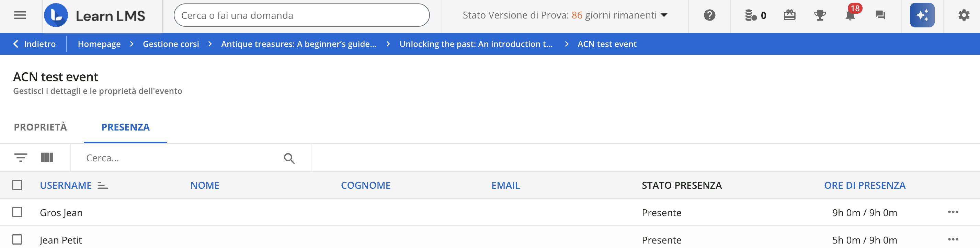Open row actions for Jean Petit
Image resolution: width=980 pixels, height=248 pixels.
click(953, 239)
